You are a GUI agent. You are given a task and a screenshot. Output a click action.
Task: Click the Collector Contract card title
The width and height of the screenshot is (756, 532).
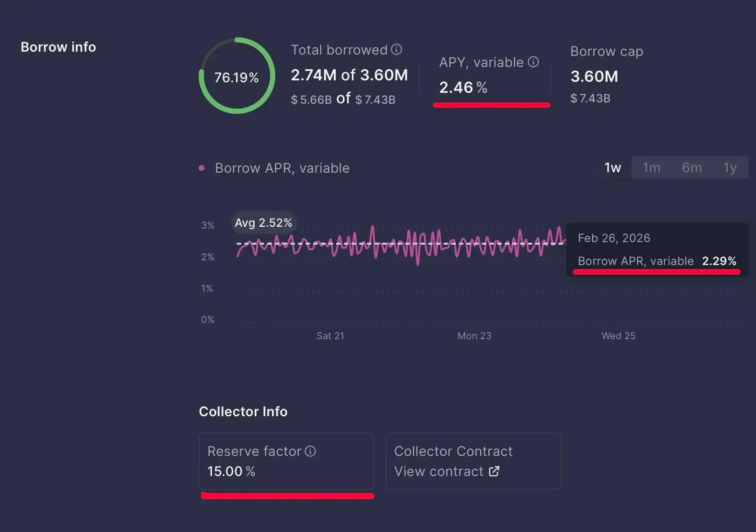point(453,451)
